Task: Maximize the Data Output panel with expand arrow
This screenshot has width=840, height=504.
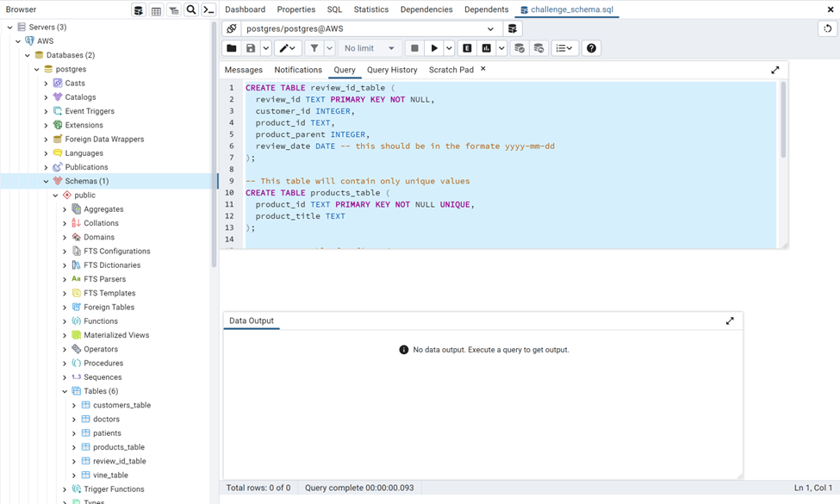Action: pos(730,320)
